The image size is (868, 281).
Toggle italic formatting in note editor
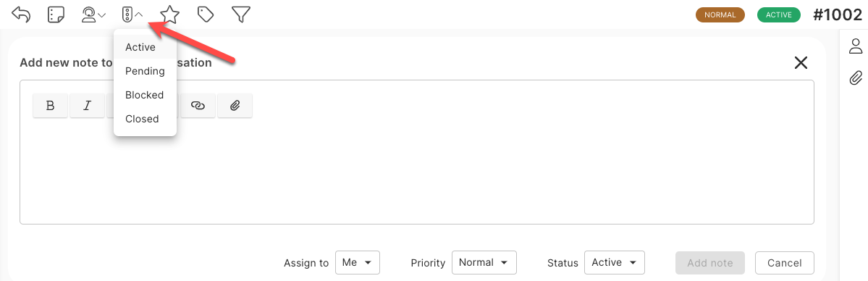coord(87,105)
